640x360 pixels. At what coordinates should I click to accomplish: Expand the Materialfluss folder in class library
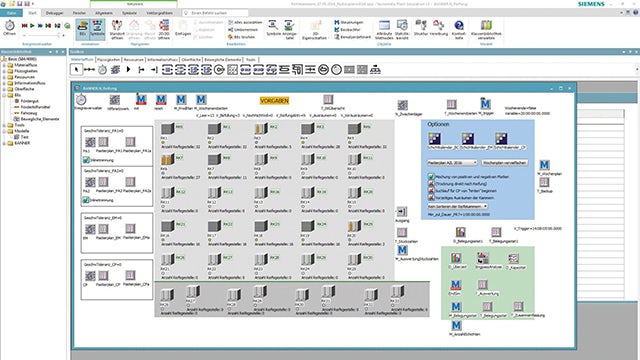pos(4,65)
